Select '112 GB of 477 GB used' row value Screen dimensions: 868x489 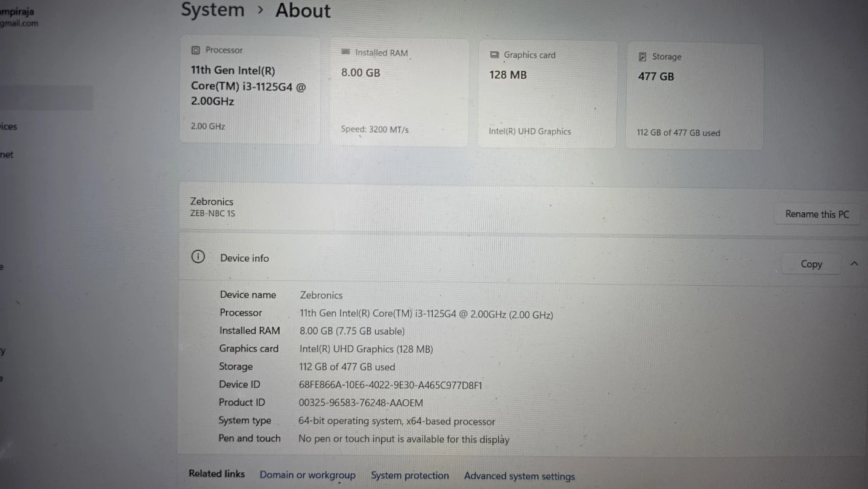(x=347, y=367)
